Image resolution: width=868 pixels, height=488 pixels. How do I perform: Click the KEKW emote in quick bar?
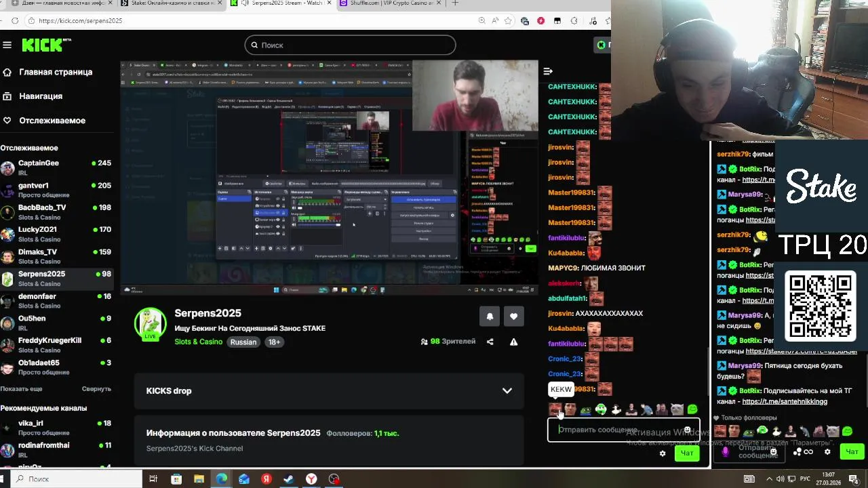click(555, 409)
